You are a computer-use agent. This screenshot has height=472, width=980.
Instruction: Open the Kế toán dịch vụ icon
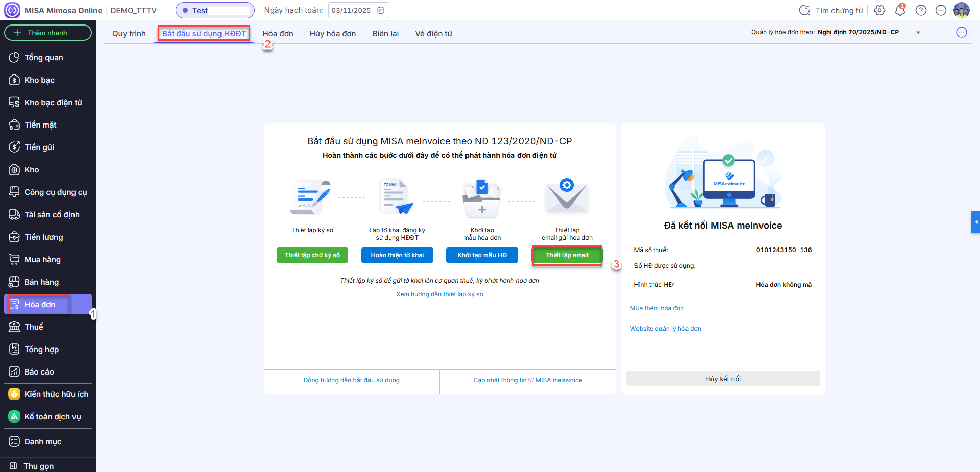pos(14,416)
